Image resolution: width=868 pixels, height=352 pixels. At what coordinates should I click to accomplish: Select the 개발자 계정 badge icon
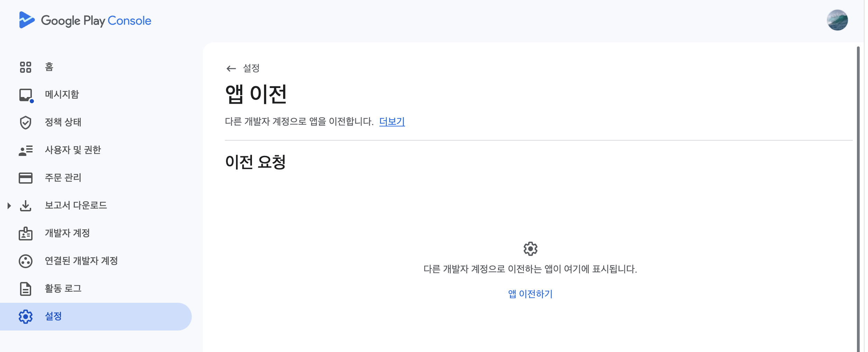(x=25, y=233)
